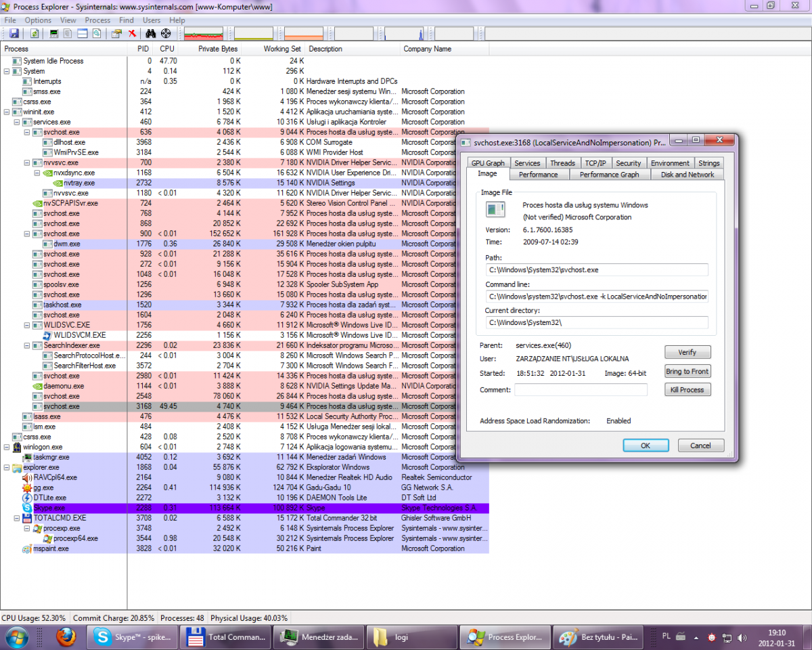Collapse the System process tree node
812x650 pixels.
coord(7,71)
